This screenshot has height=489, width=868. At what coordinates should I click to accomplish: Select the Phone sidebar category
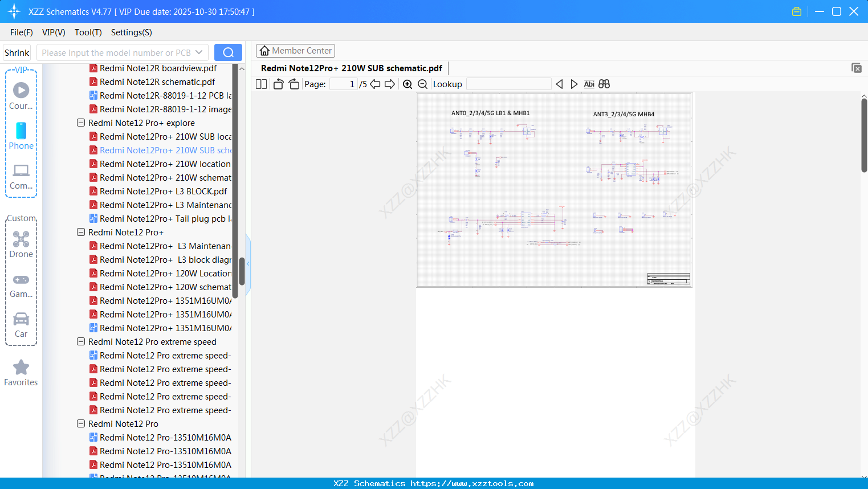21,136
